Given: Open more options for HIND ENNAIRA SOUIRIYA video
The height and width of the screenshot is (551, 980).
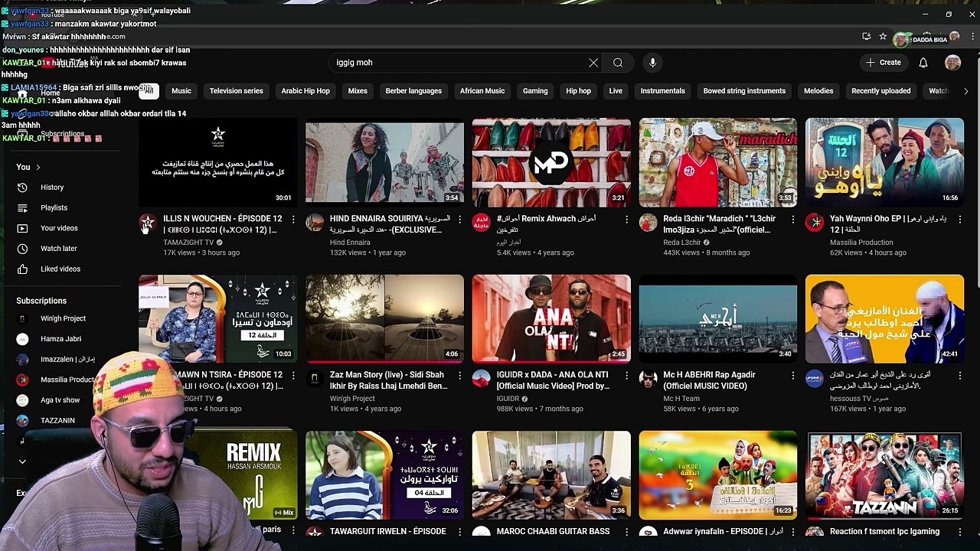Looking at the screenshot, I should pos(459,220).
